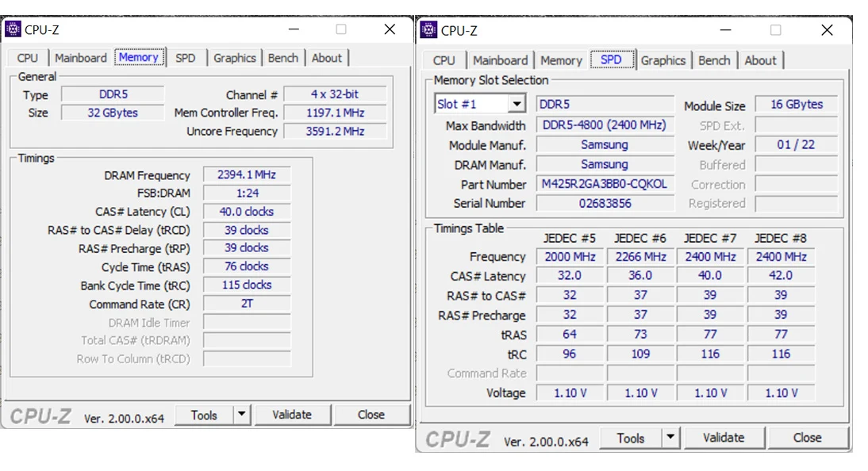The width and height of the screenshot is (868, 471).
Task: Click the CPU-Z logo icon in right title bar
Action: [428, 29]
